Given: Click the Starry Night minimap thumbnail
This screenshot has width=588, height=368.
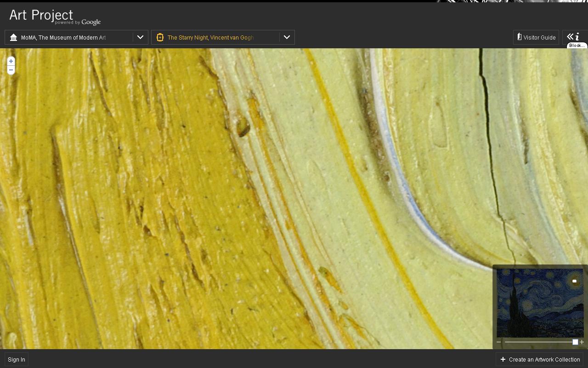Looking at the screenshot, I should pos(540,303).
